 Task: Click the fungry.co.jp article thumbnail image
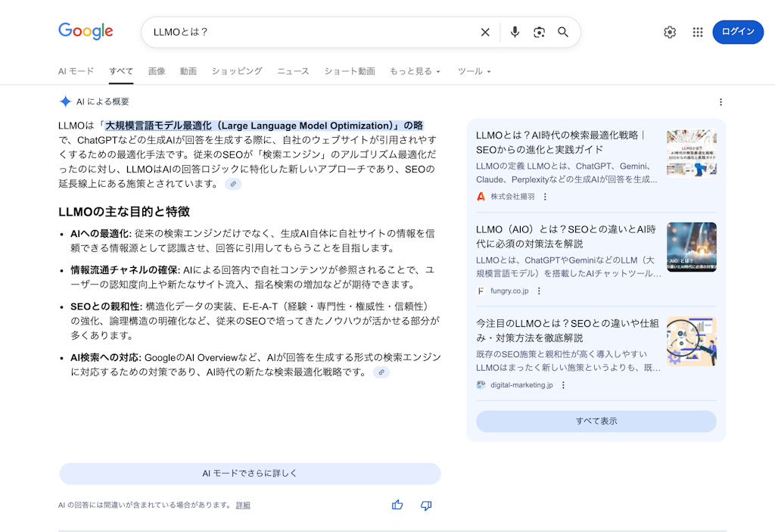click(x=691, y=247)
